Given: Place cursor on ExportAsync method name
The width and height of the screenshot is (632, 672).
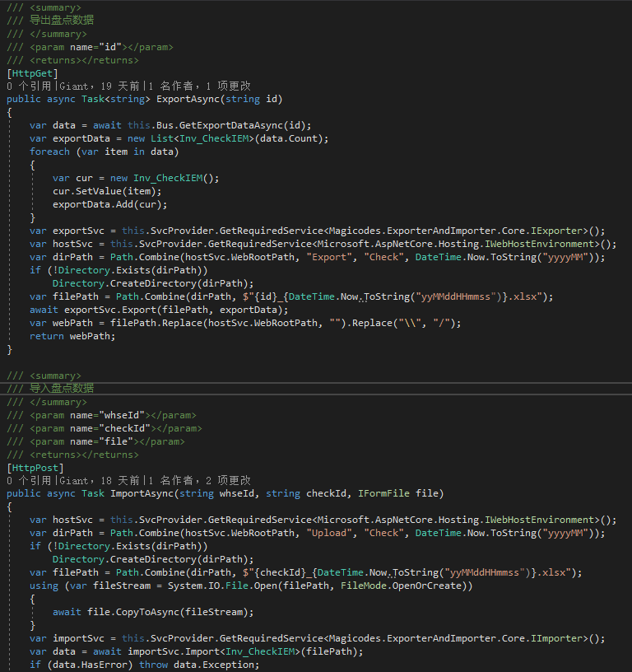Looking at the screenshot, I should pos(188,99).
